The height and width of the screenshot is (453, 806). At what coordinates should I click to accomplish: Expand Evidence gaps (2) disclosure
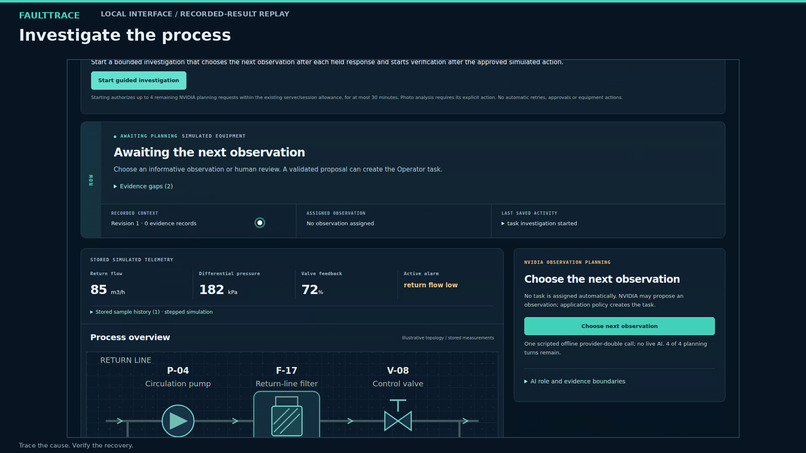pos(143,186)
